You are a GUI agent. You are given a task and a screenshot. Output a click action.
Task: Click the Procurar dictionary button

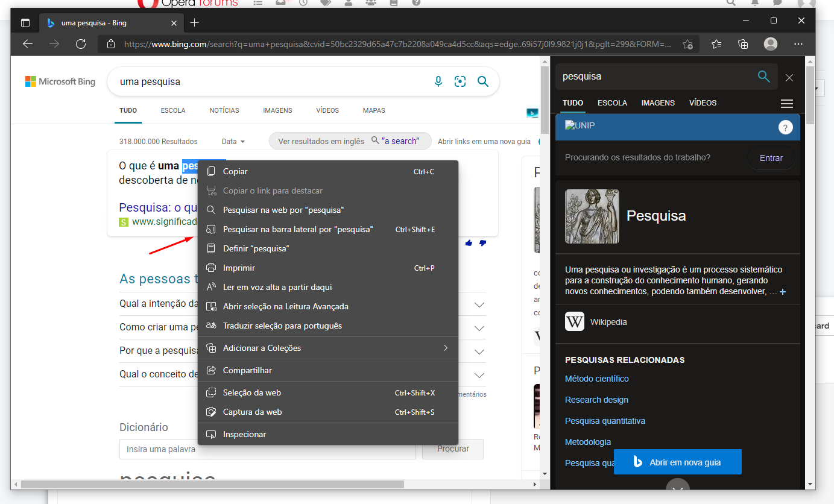point(453,449)
